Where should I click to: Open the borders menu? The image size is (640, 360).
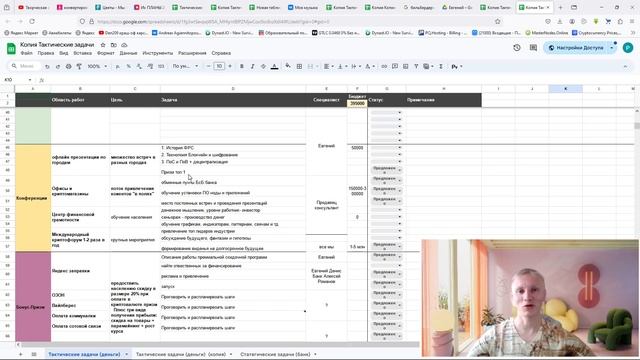[x=299, y=66]
